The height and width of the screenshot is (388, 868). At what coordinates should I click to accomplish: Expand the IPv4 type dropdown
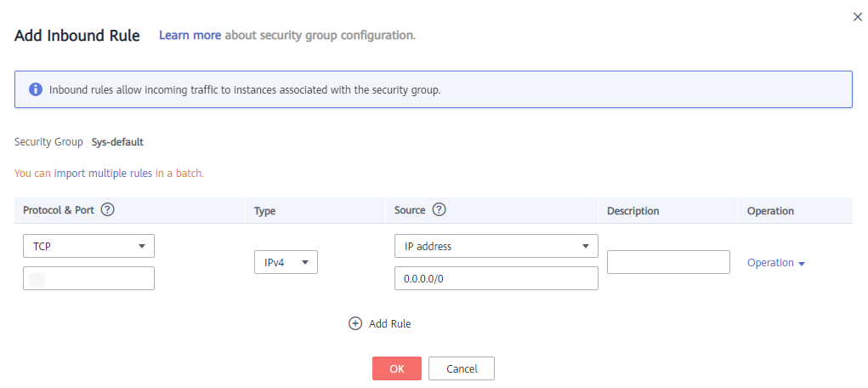coord(286,263)
